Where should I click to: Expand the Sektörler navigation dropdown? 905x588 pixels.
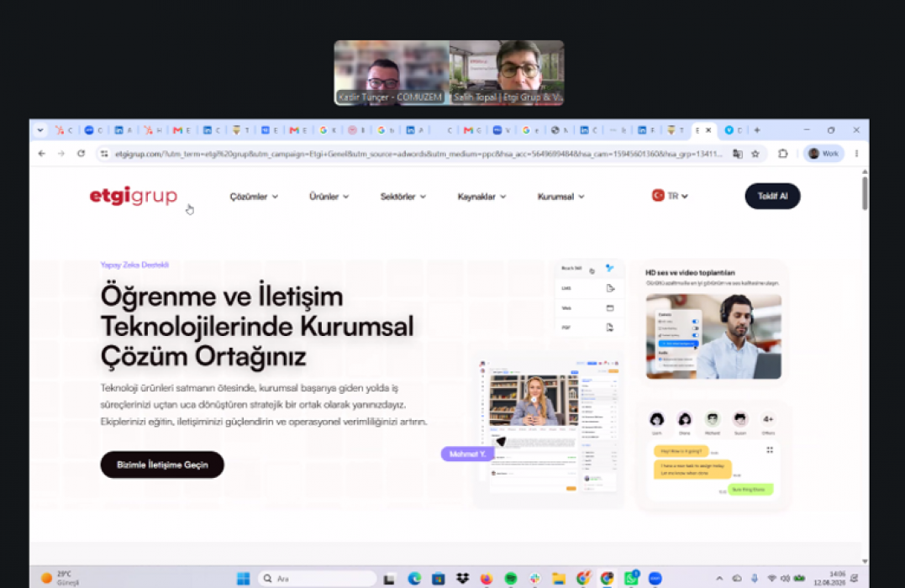click(403, 197)
